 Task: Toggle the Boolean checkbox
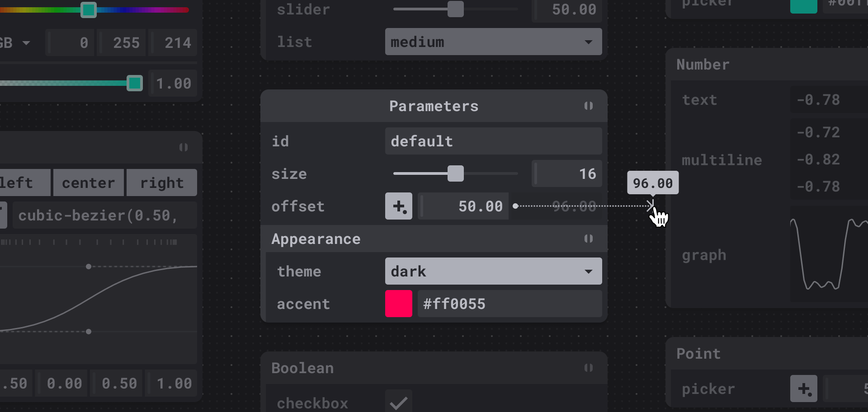tap(398, 402)
